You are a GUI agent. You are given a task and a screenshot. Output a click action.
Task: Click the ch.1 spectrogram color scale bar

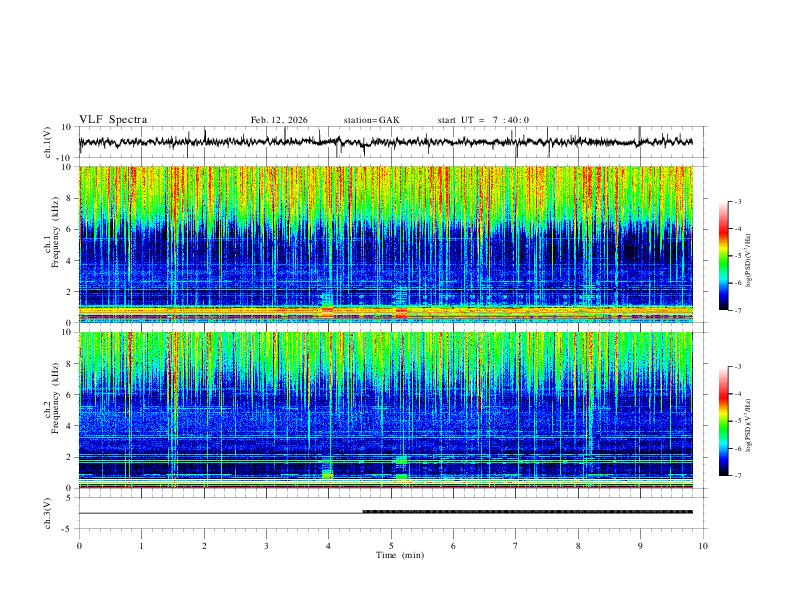point(723,256)
